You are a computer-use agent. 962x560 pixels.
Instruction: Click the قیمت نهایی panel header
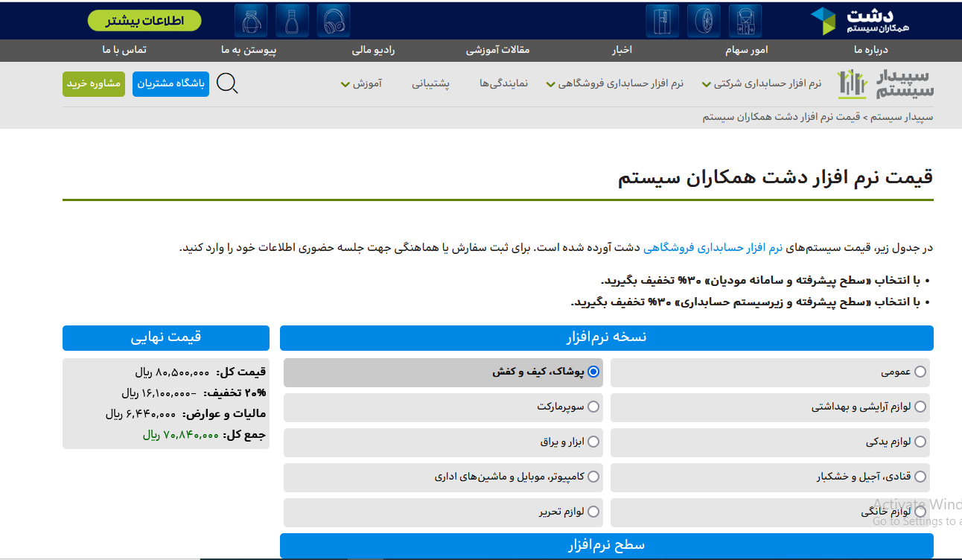(x=166, y=337)
